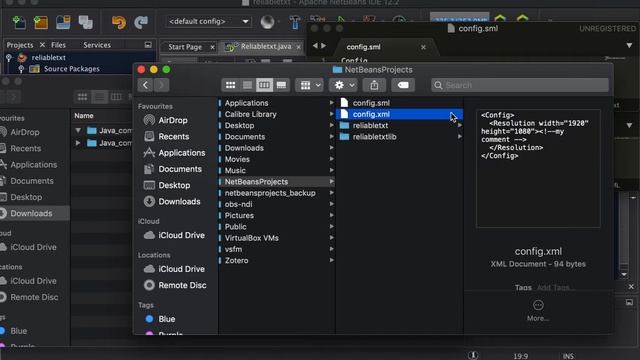
Task: Click the config.xml preview thumbnail
Action: [538, 168]
